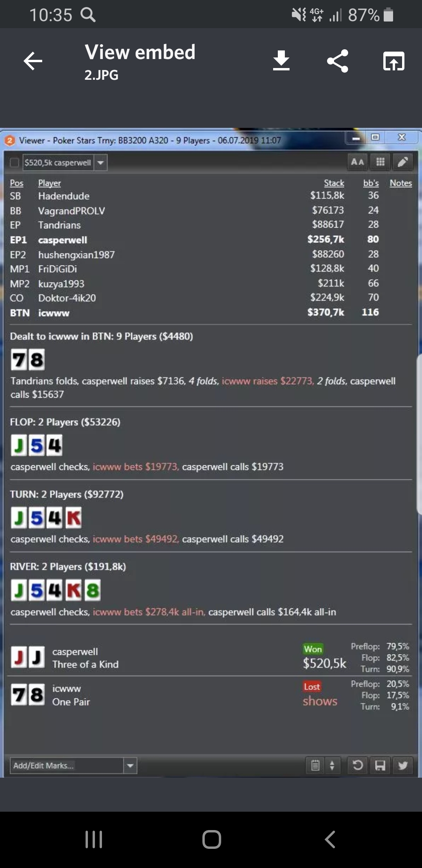Tap the share icon in header
Viewport: 422px width, 868px height.
coord(338,61)
